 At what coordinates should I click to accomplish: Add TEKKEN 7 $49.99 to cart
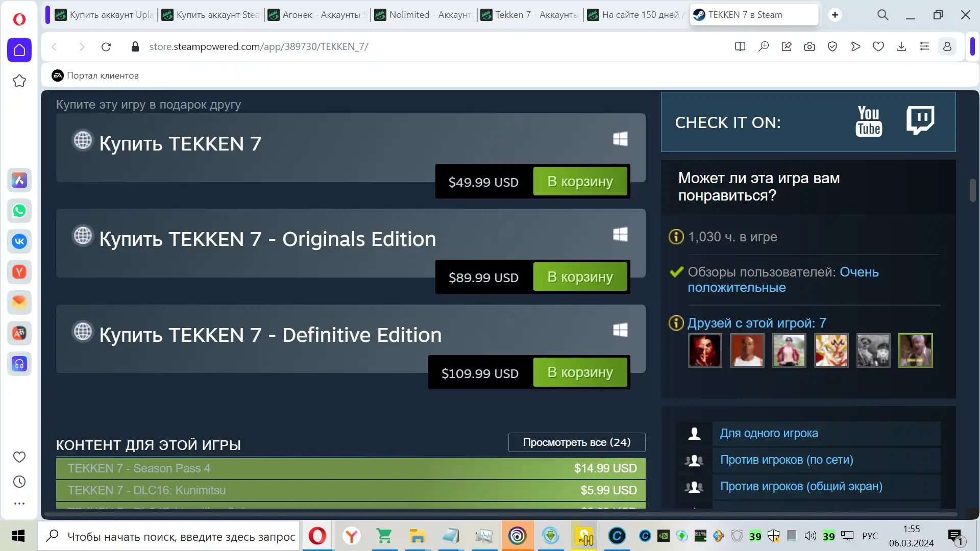[x=580, y=181]
